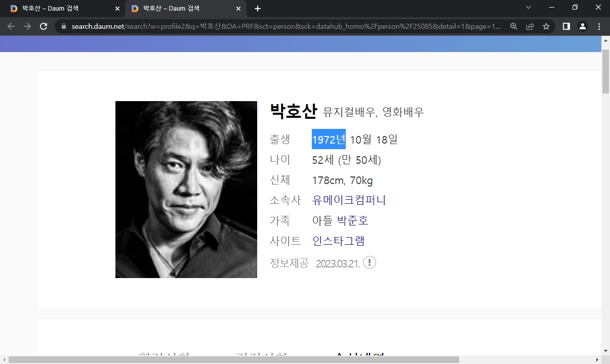
Task: Click the horizontal scroll left arrow
Action: [x=4, y=360]
